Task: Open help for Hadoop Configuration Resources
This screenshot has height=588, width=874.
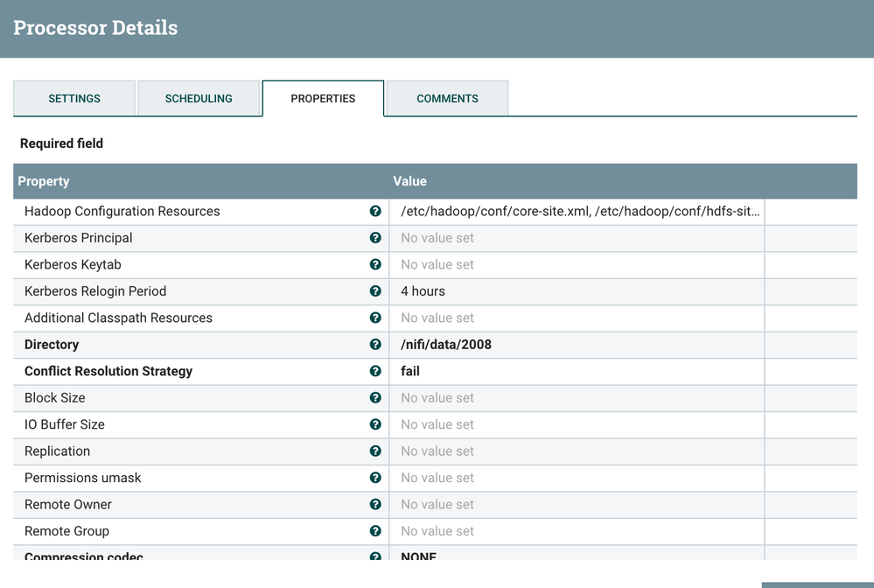Action: tap(375, 211)
